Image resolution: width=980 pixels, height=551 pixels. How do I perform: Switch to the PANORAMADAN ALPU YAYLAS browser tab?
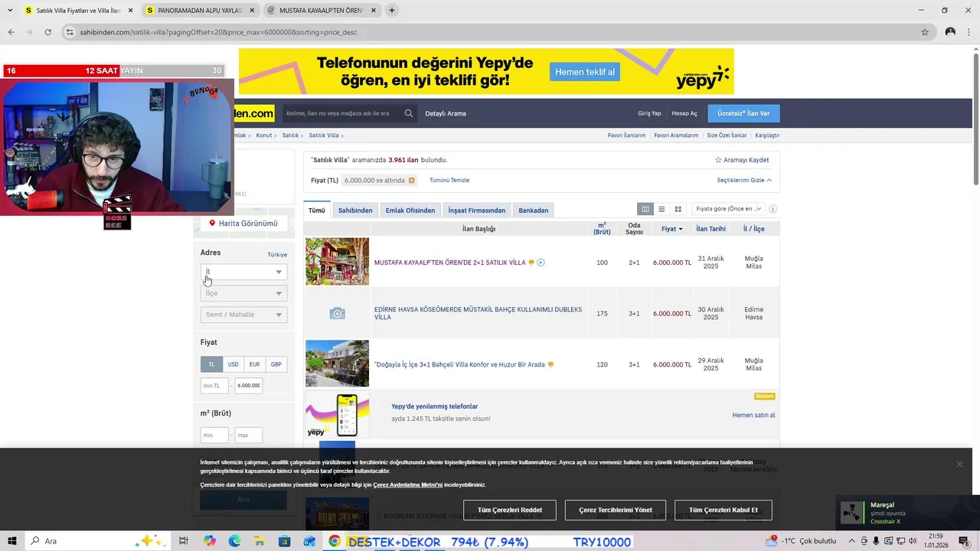click(199, 11)
